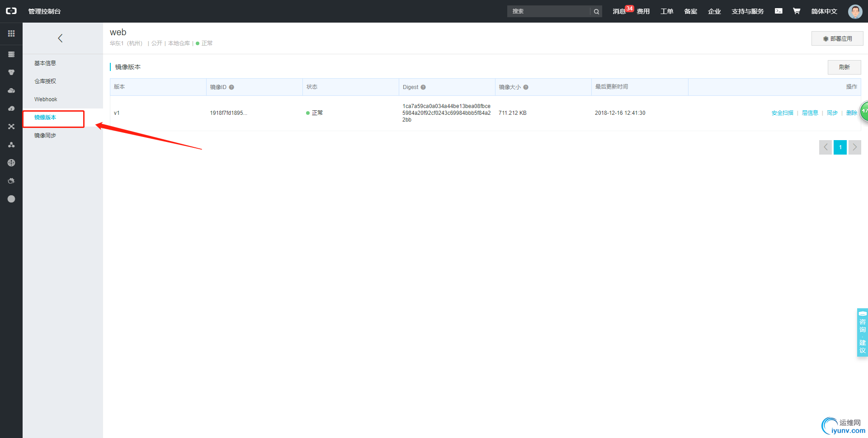The height and width of the screenshot is (438, 868).
Task: Select page 1 in pagination
Action: coord(840,147)
